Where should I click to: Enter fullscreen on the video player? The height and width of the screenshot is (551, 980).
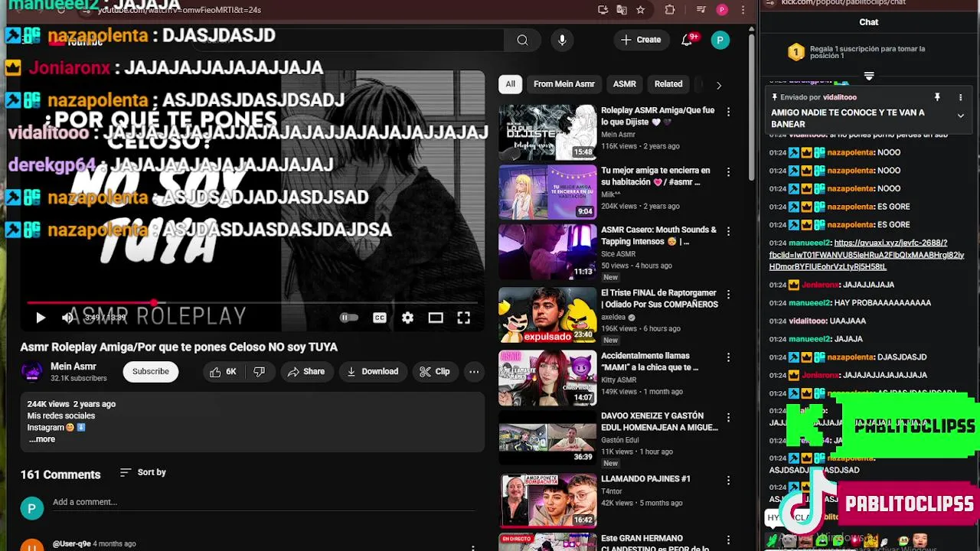(464, 318)
